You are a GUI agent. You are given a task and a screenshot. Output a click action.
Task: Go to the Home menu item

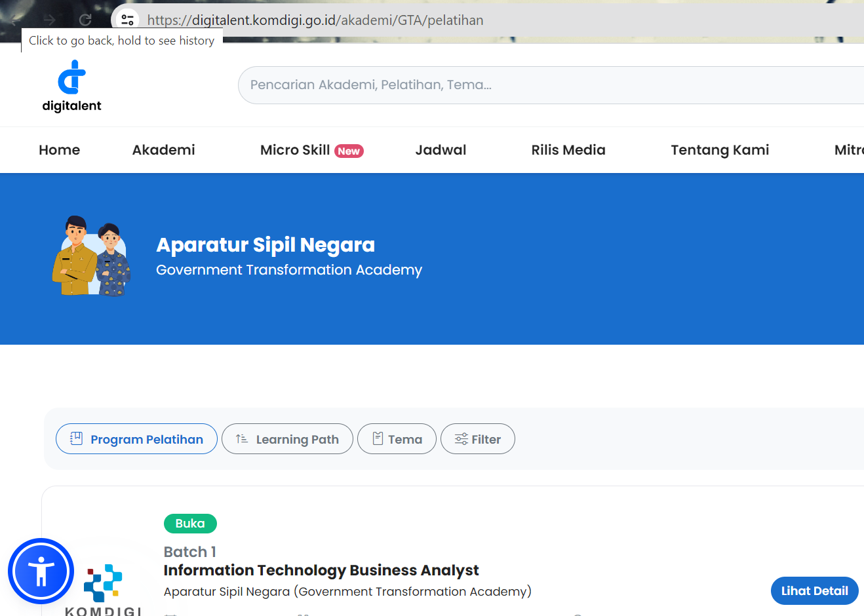click(59, 150)
